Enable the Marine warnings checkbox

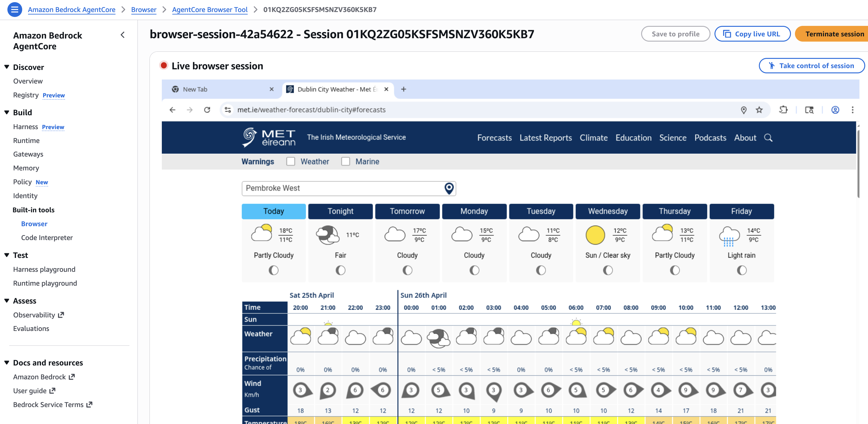[346, 161]
